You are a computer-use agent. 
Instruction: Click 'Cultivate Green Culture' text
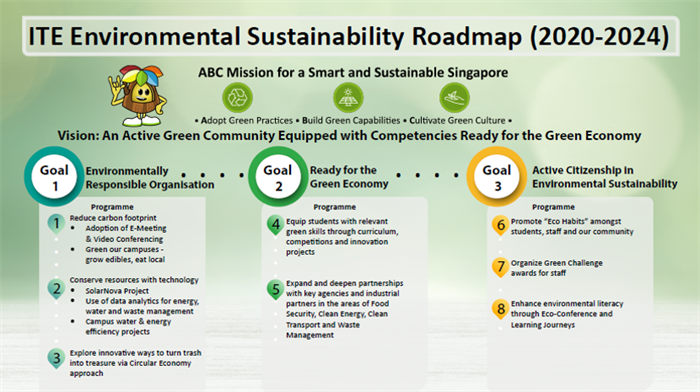coord(457,121)
